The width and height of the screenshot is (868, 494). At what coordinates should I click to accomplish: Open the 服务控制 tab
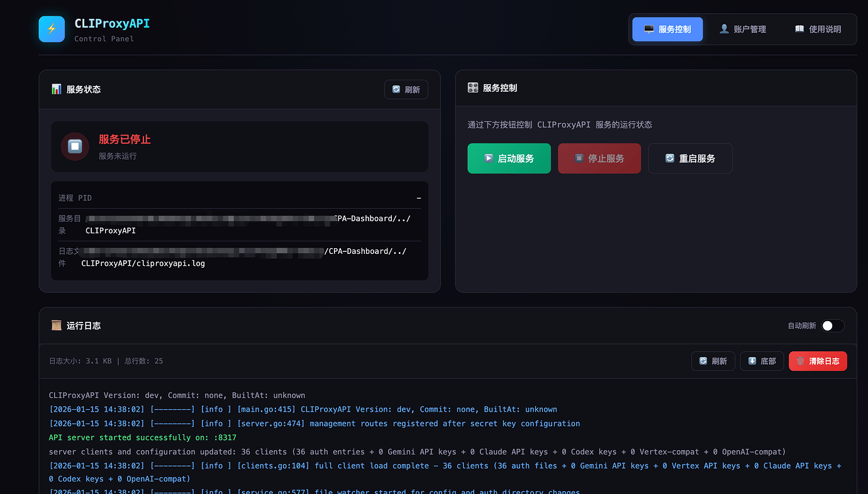[x=667, y=29]
